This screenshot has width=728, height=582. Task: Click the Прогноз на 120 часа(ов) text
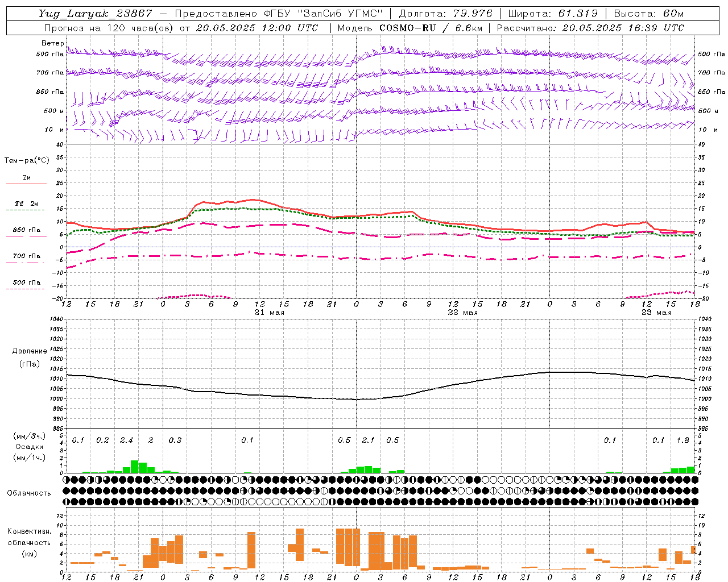(109, 28)
